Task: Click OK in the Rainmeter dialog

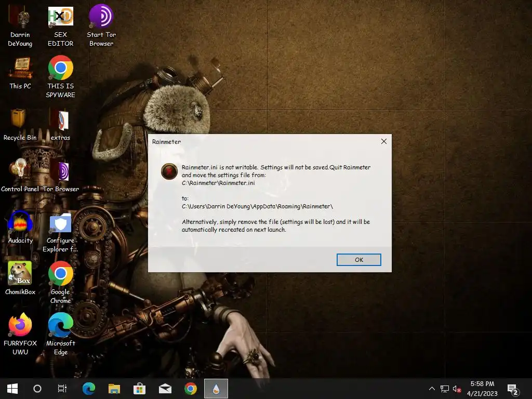Action: tap(358, 260)
